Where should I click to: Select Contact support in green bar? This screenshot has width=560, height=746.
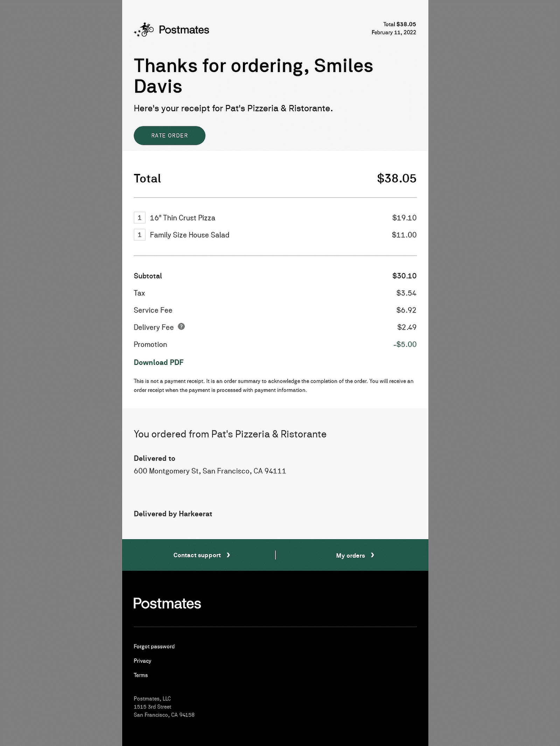tap(197, 555)
